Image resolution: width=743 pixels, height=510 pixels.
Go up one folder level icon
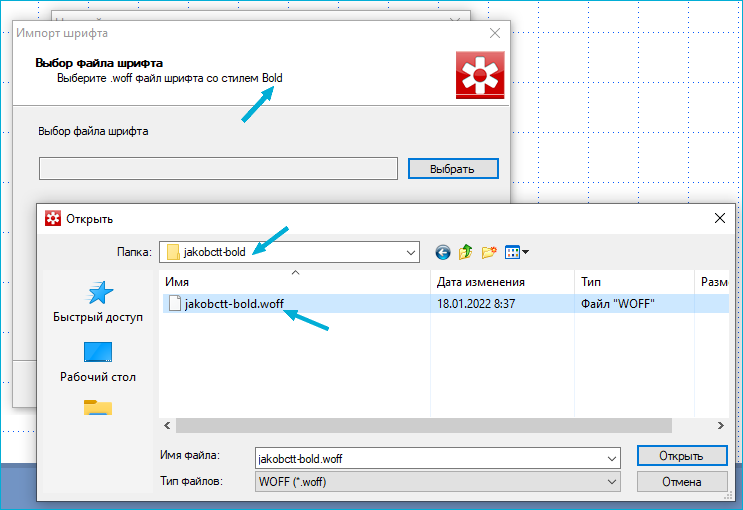point(465,252)
